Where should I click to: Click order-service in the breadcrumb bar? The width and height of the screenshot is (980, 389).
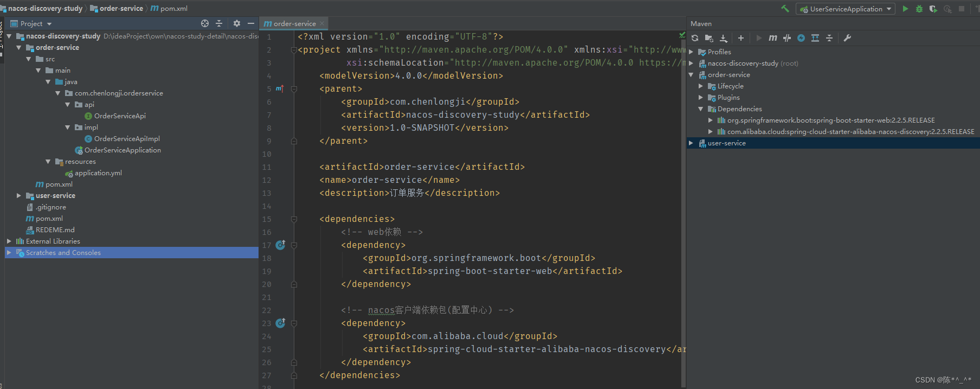point(121,8)
